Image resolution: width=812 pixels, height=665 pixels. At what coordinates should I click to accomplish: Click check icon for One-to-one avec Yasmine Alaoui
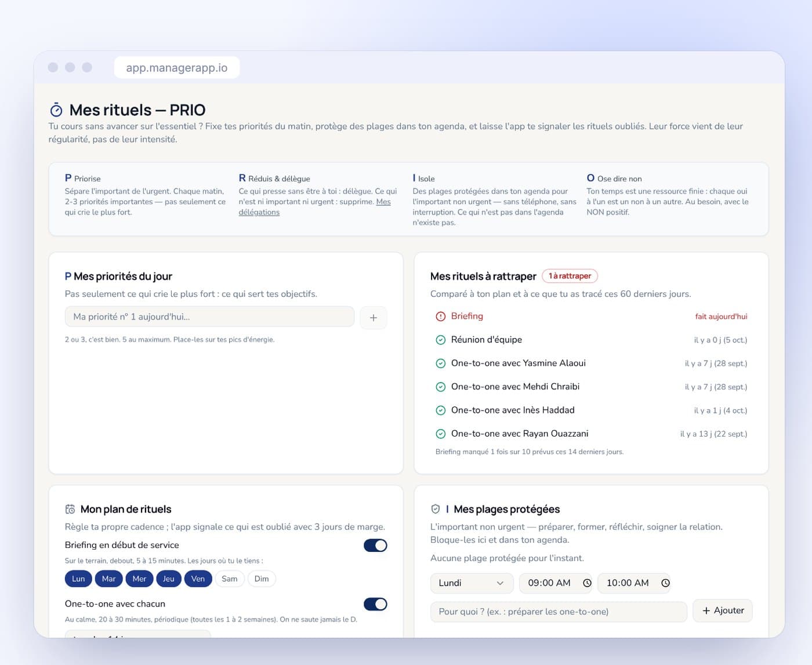click(x=441, y=364)
